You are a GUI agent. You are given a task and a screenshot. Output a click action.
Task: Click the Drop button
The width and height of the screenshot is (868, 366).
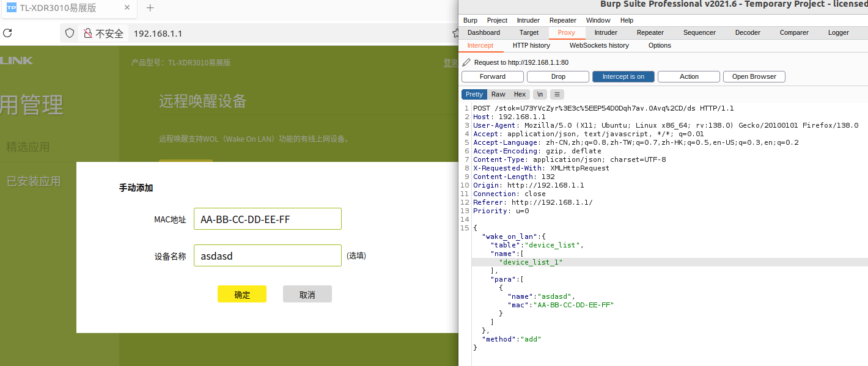558,76
